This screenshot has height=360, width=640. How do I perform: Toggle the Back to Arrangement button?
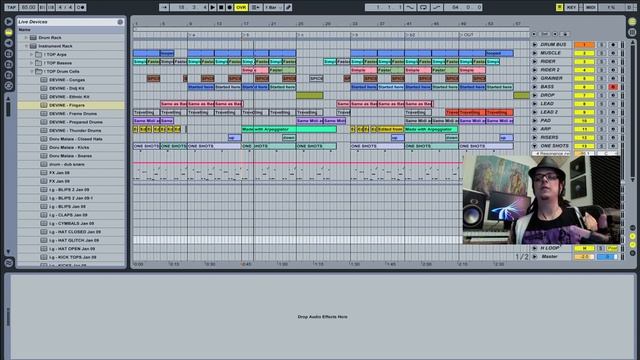coord(256,7)
